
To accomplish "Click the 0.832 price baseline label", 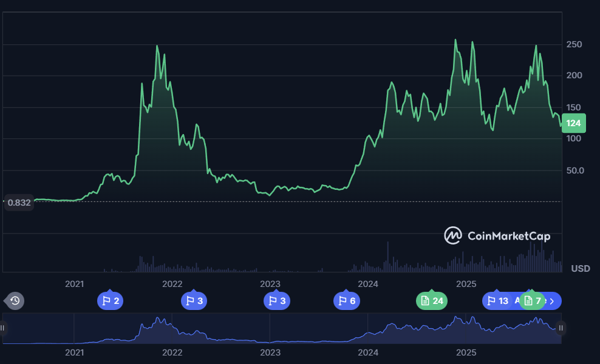I will [18, 203].
